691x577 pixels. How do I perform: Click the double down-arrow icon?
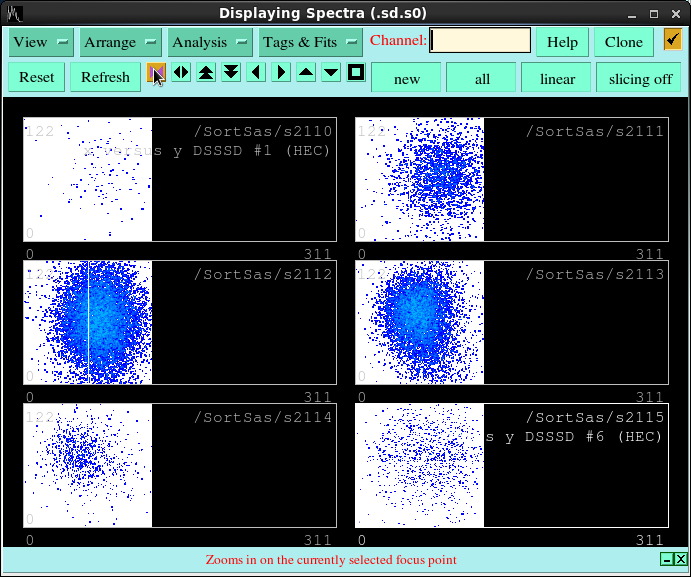(x=231, y=72)
